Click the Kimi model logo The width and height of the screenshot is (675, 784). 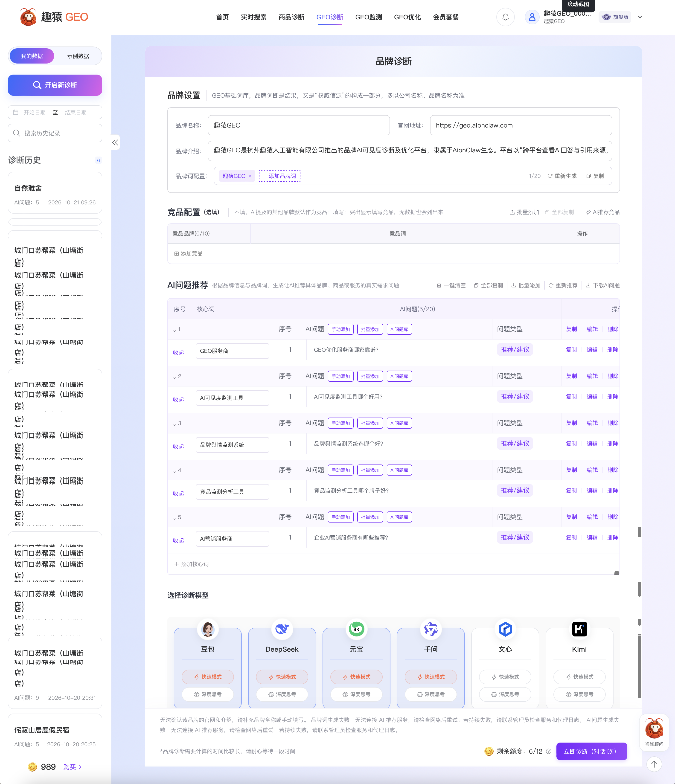click(579, 629)
